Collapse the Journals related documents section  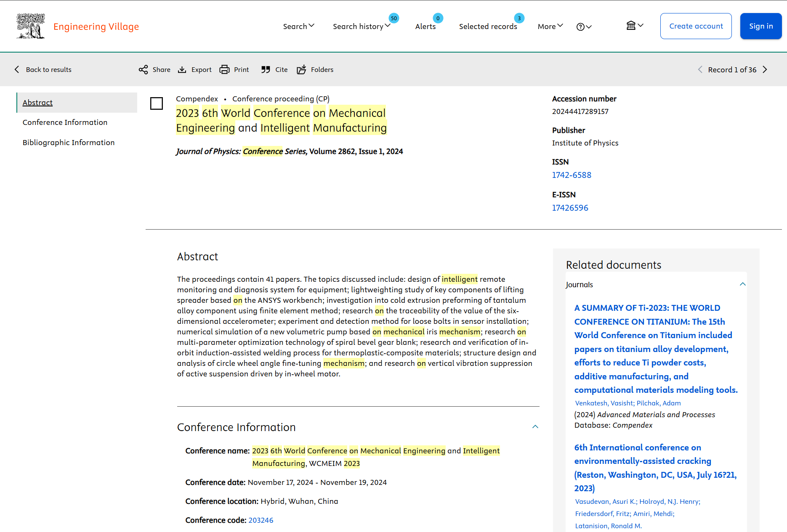[x=743, y=284]
